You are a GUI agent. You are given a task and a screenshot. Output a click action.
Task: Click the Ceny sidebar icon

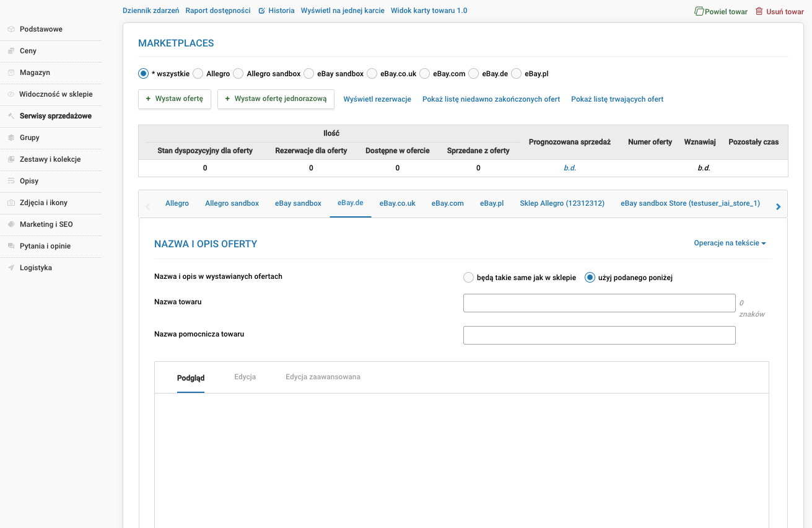[11, 51]
